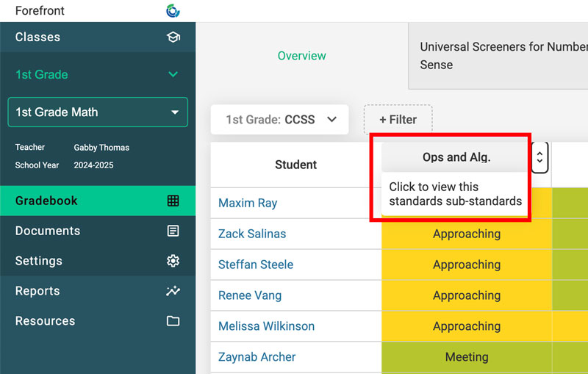Click the Student column header

click(x=295, y=165)
